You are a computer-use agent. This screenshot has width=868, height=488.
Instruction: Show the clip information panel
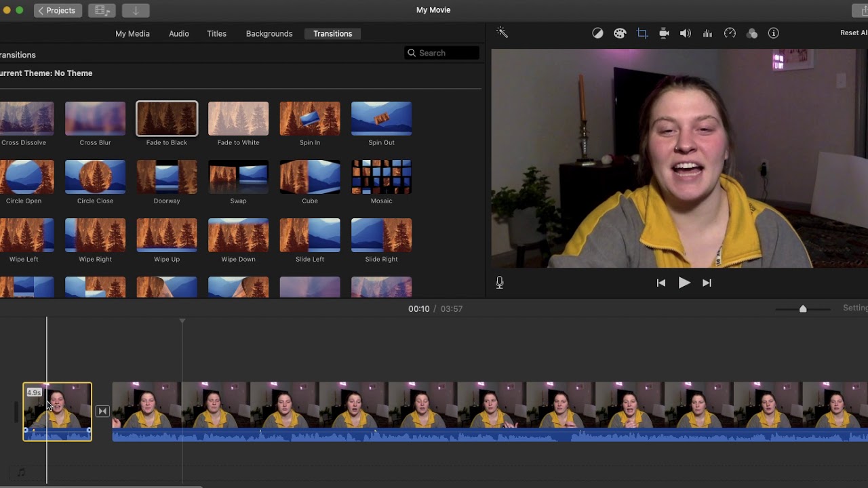[x=774, y=33]
